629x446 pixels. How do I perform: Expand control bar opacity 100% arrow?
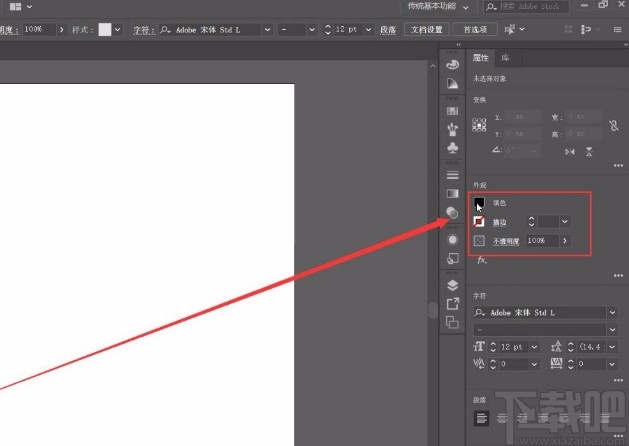(x=61, y=29)
